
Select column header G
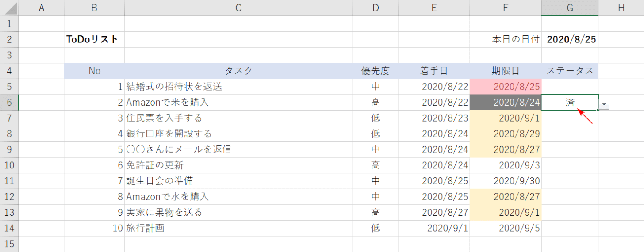(x=570, y=8)
